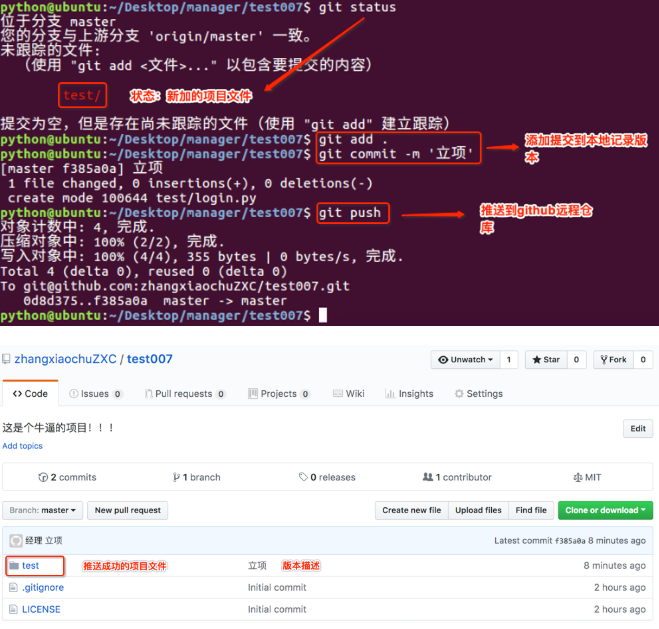This screenshot has height=629, width=659.
Task: Click the Edit description button
Action: coord(638,429)
